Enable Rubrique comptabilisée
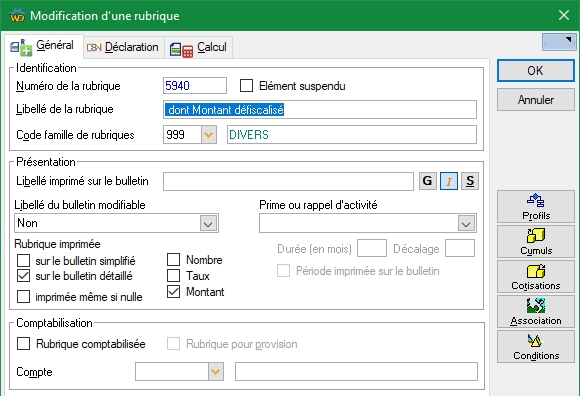Image resolution: width=580 pixels, height=396 pixels. pyautogui.click(x=24, y=343)
